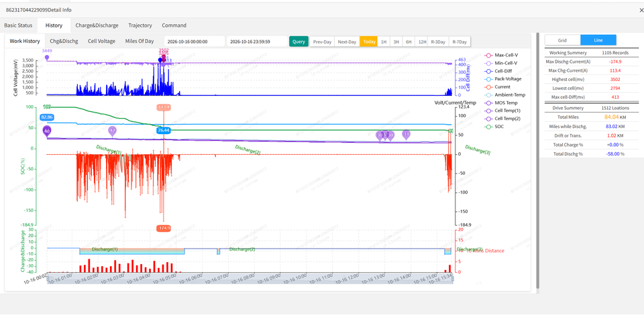
Task: Toggle Max-Cell-V legend series
Action: pos(502,55)
